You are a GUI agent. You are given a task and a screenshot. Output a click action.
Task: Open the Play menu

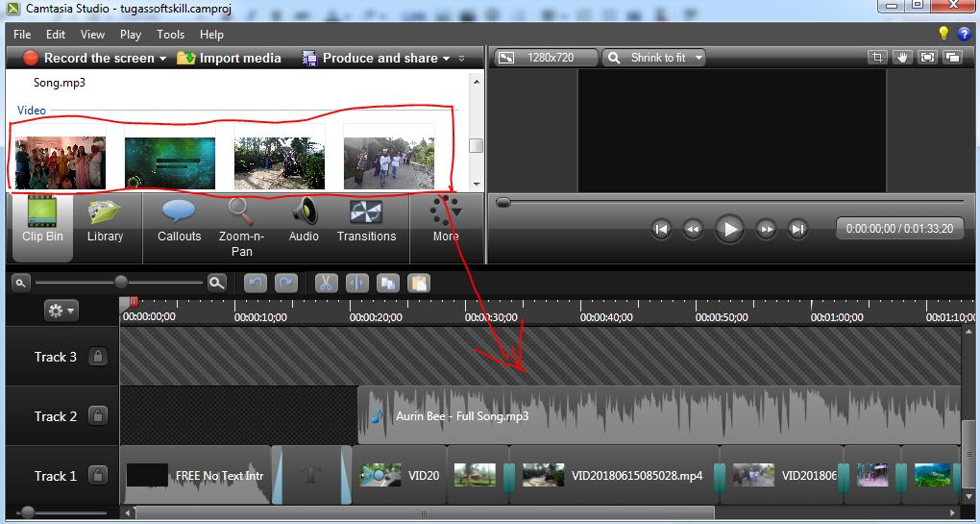coord(130,35)
